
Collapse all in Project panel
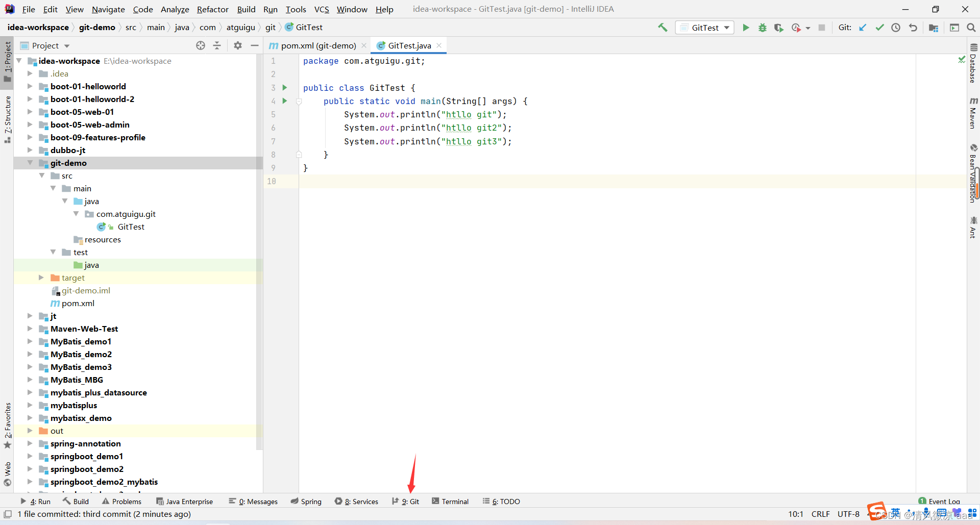pos(217,45)
